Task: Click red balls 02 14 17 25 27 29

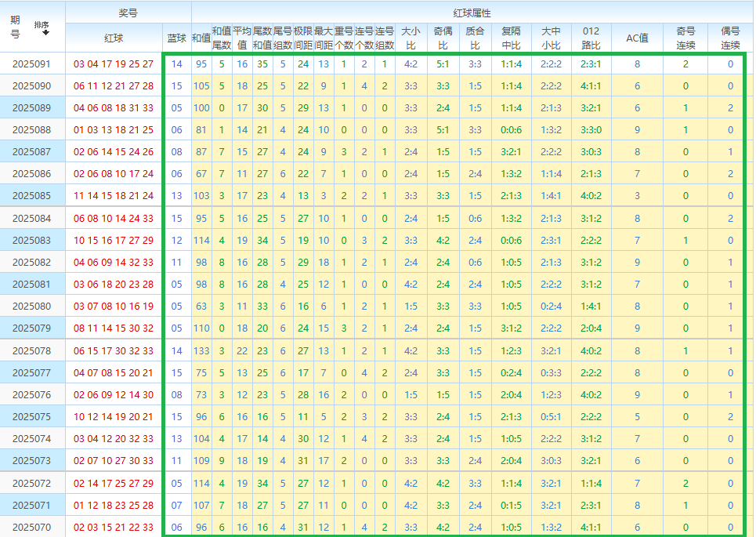Action: coord(114,484)
